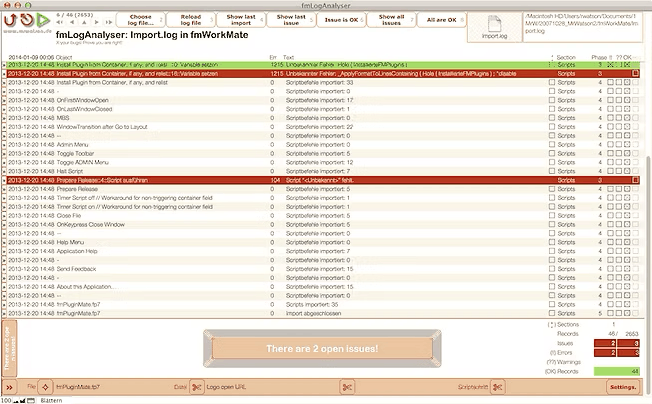
Task: Toggle section checkbox for Send Feedback row
Action: click(x=552, y=269)
